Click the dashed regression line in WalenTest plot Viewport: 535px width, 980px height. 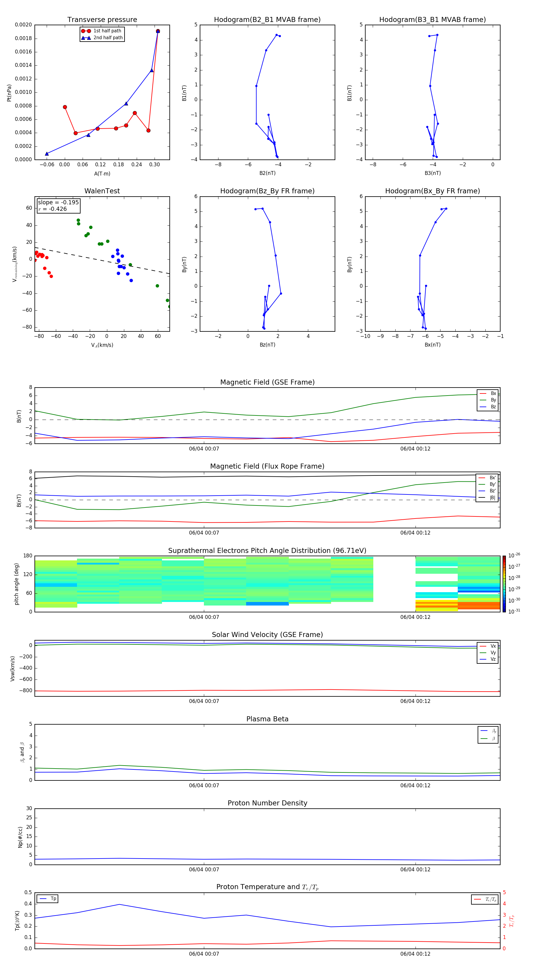click(102, 261)
